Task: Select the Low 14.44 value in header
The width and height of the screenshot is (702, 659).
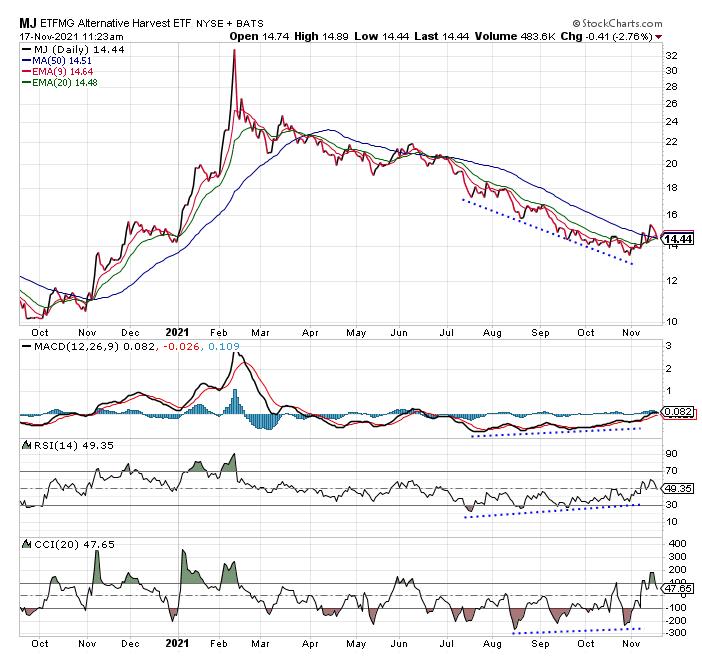Action: [381, 37]
